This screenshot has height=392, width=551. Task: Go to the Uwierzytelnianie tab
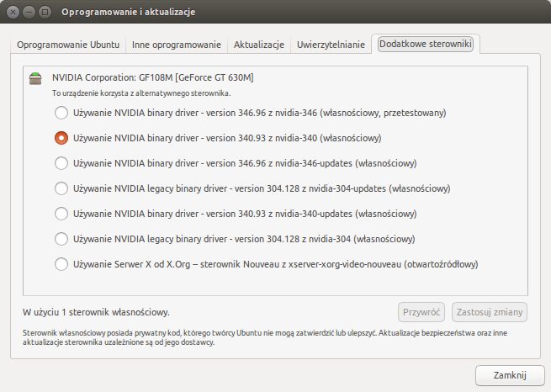pyautogui.click(x=331, y=45)
